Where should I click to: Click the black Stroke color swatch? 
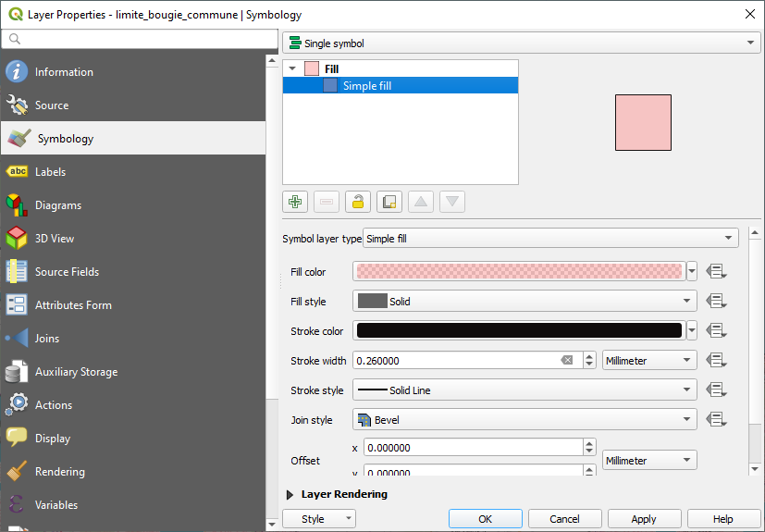click(x=519, y=331)
